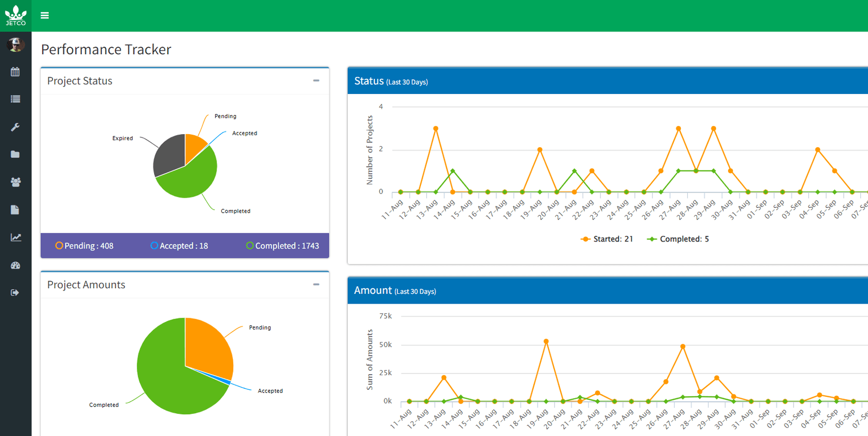868x436 pixels.
Task: Click the Pending : 408 count
Action: (85, 246)
